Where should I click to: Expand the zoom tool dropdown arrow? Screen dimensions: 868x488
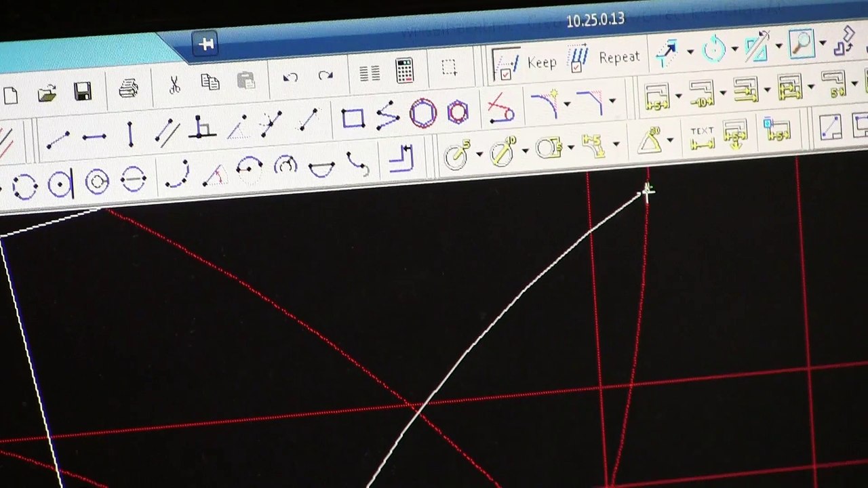tap(823, 43)
